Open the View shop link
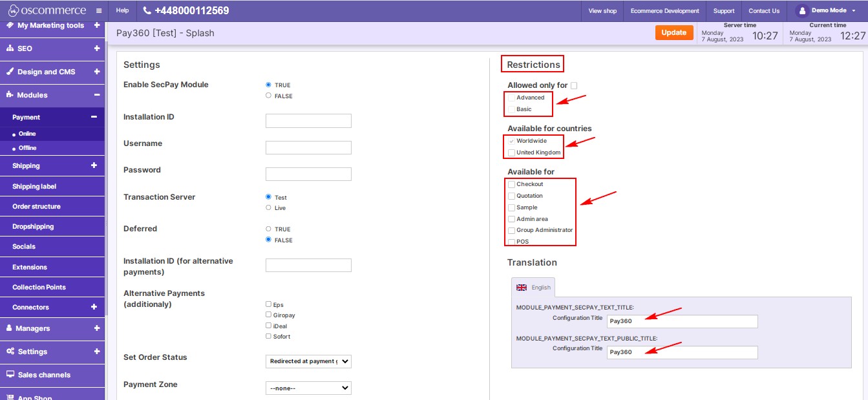868x400 pixels. pyautogui.click(x=602, y=11)
